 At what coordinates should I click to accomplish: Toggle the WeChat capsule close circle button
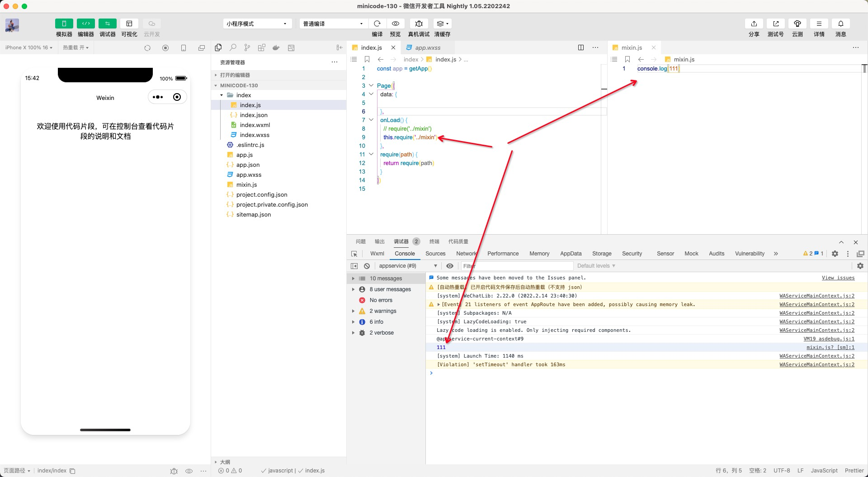(x=177, y=97)
